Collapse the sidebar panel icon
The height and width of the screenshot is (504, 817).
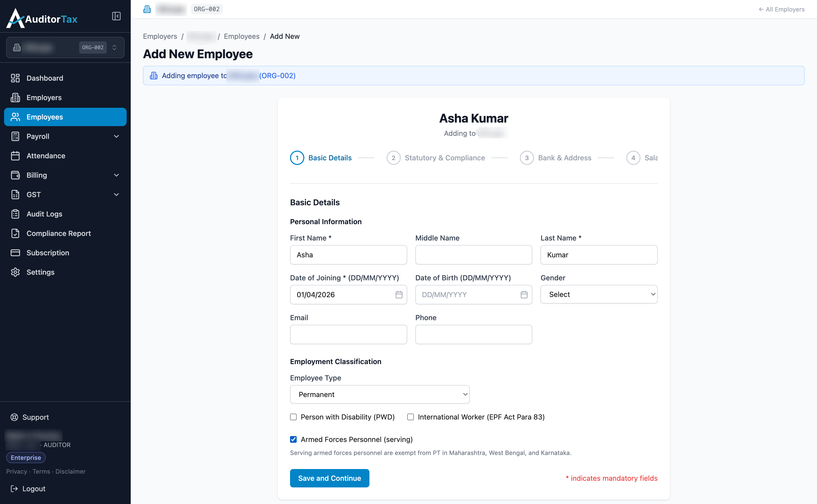click(116, 16)
